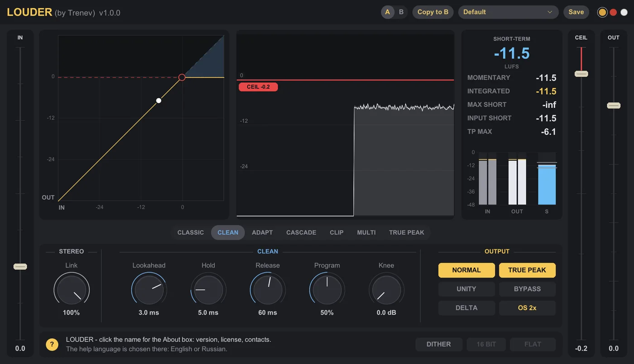Screen dimensions: 634x364
Task: Select the white color theme dot
Action: (x=624, y=12)
